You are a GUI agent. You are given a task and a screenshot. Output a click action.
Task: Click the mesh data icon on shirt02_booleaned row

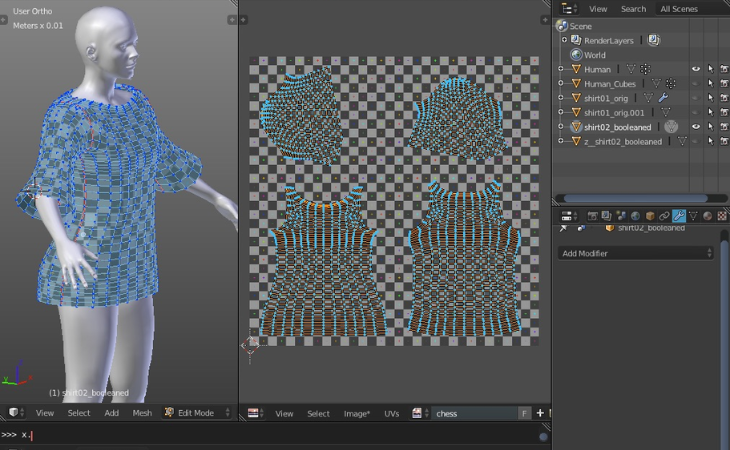[x=671, y=127]
